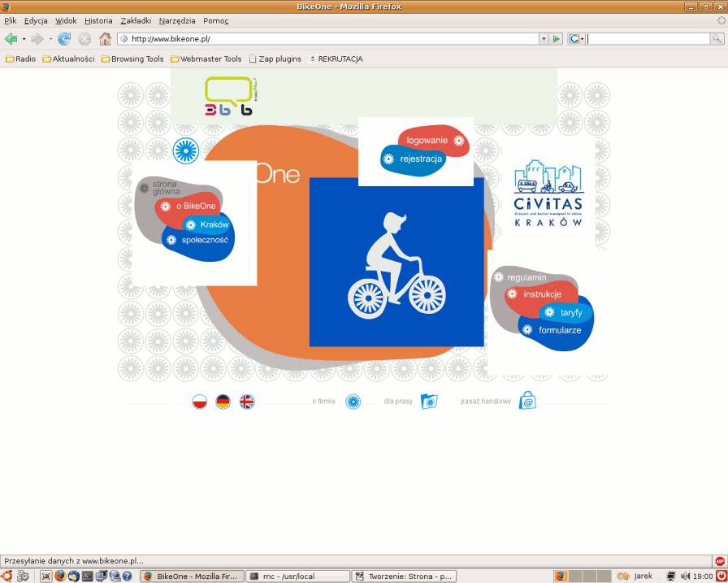Click the search magnifier button
Viewport: 728px width, 583px height.
click(717, 39)
